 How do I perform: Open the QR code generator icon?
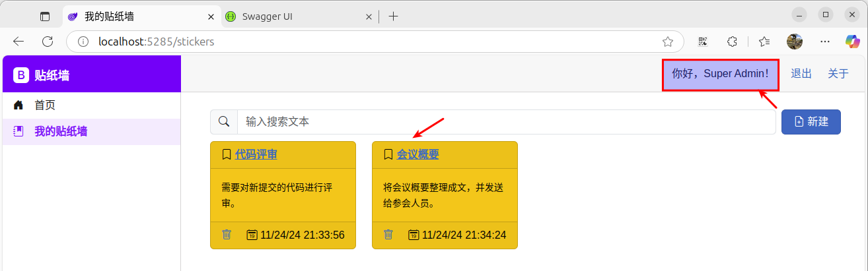703,42
